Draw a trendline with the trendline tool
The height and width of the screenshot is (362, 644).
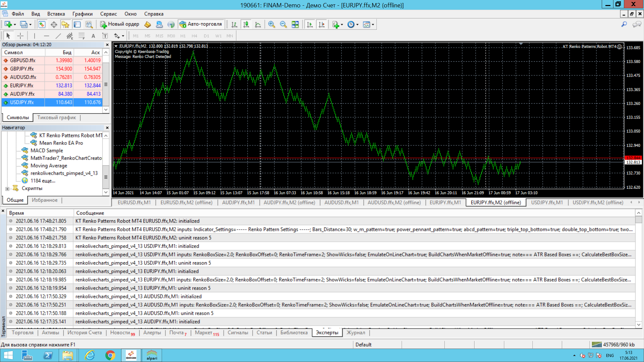click(x=58, y=36)
